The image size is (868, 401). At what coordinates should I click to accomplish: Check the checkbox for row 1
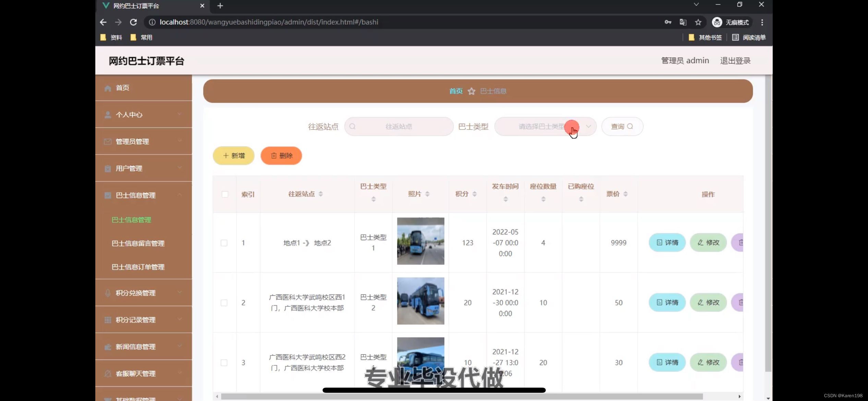[224, 243]
